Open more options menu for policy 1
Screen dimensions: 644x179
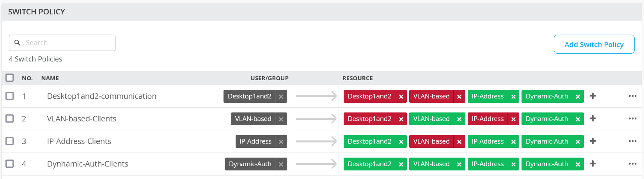[632, 96]
